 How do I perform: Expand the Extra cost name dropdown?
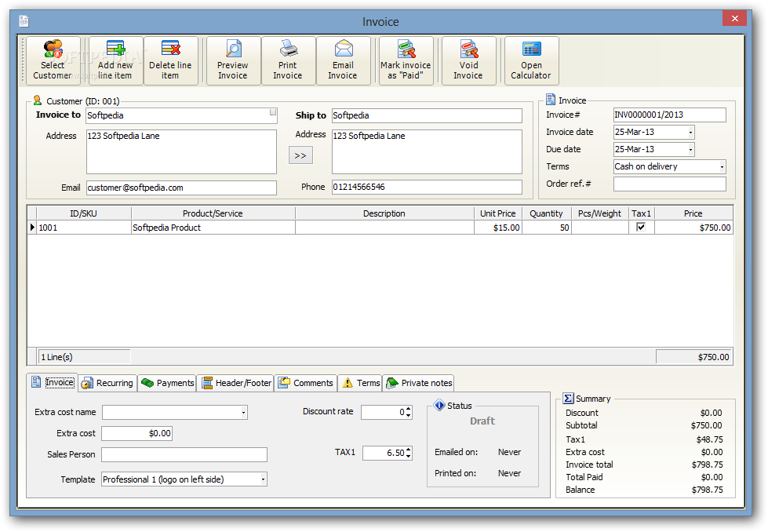[x=243, y=413]
